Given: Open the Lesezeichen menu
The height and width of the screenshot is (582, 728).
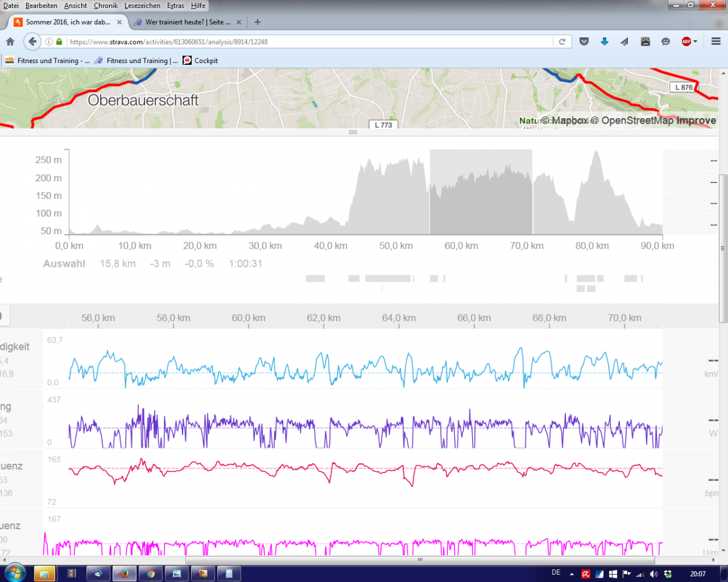Looking at the screenshot, I should click(142, 5).
